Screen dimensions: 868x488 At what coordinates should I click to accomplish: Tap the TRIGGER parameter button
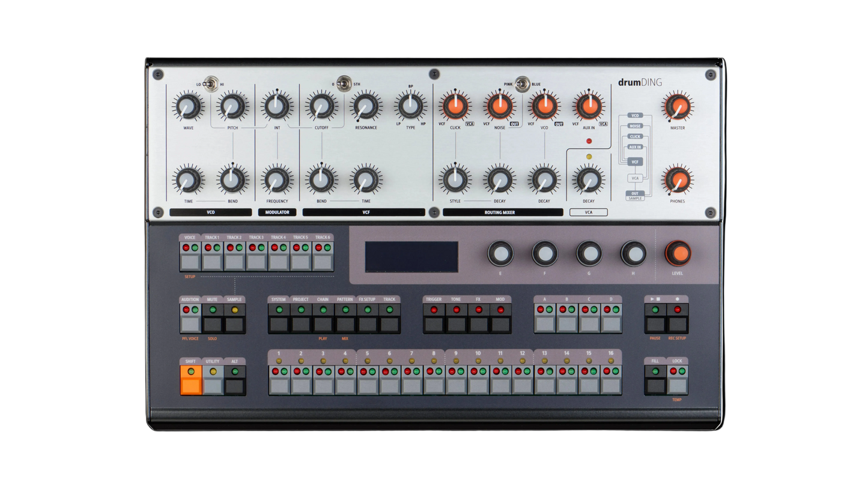point(434,325)
